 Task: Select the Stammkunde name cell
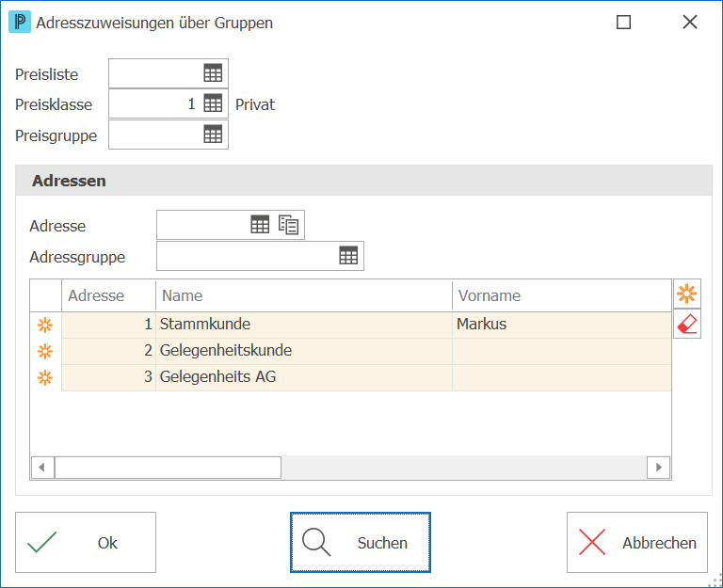coord(304,325)
